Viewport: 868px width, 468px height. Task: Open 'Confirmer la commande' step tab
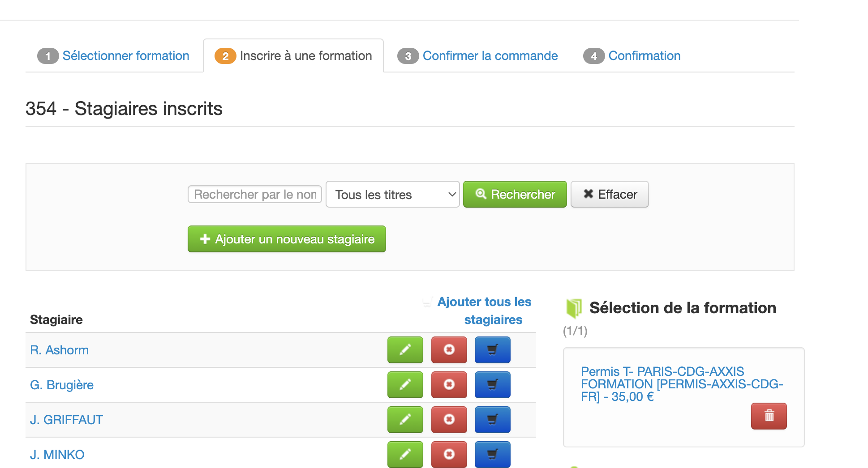490,56
